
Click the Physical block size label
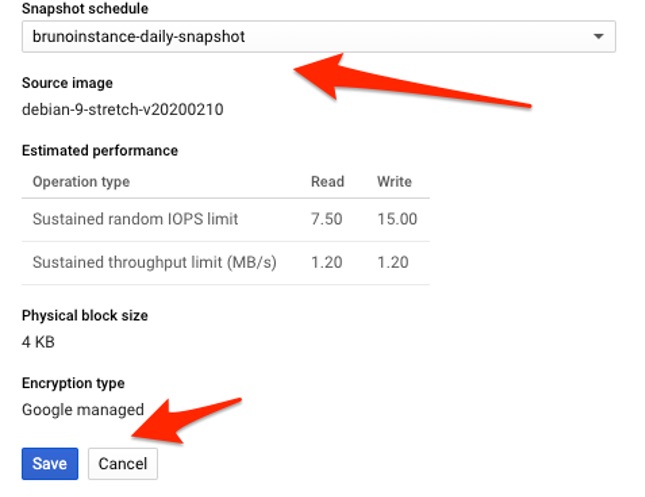click(85, 315)
